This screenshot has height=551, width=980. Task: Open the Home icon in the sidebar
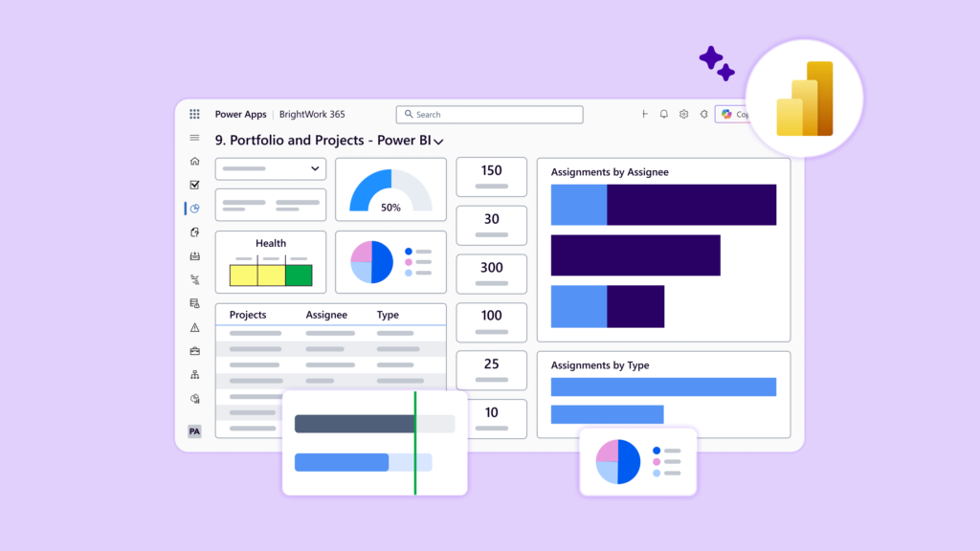[x=194, y=163]
